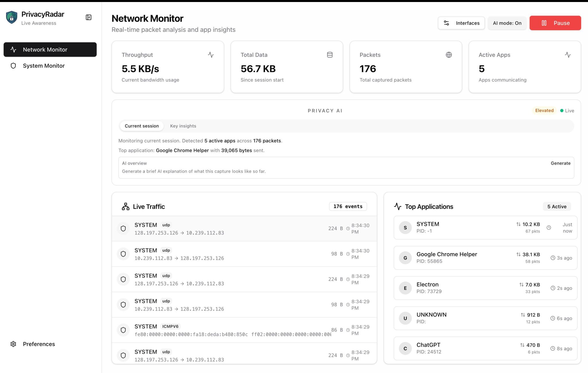This screenshot has width=588, height=373.
Task: Click the Elevated status badge
Action: click(x=544, y=111)
